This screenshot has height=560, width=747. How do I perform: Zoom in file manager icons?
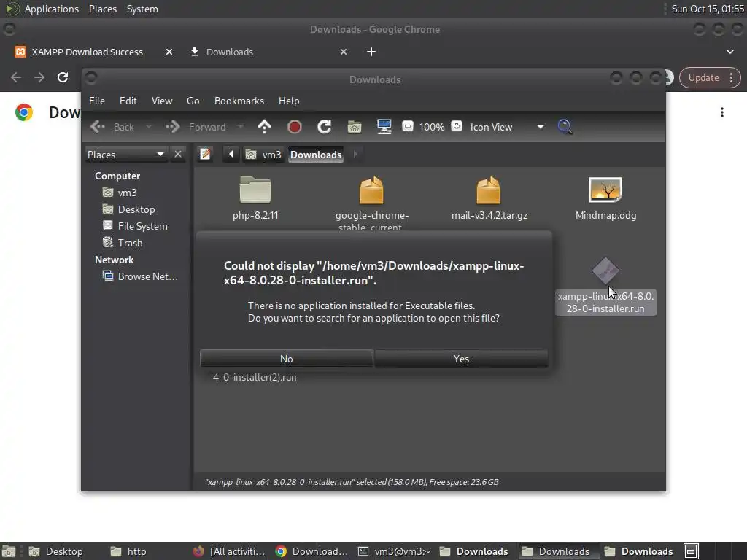pyautogui.click(x=457, y=126)
